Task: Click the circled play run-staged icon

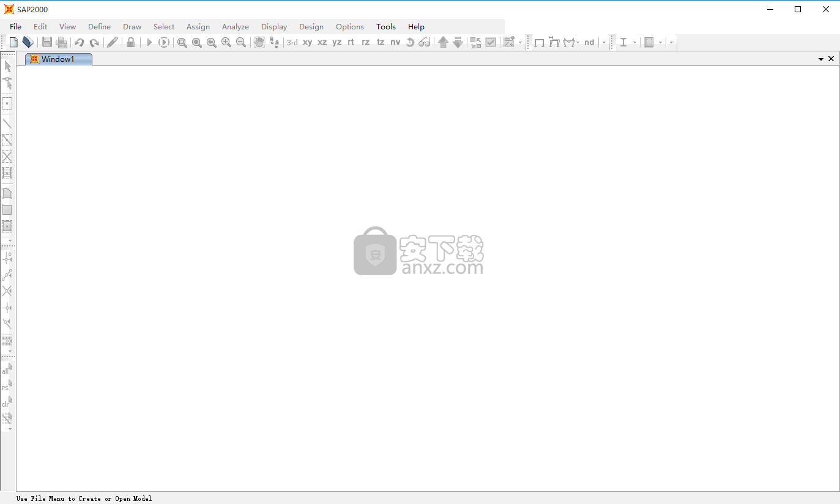Action: click(x=163, y=42)
